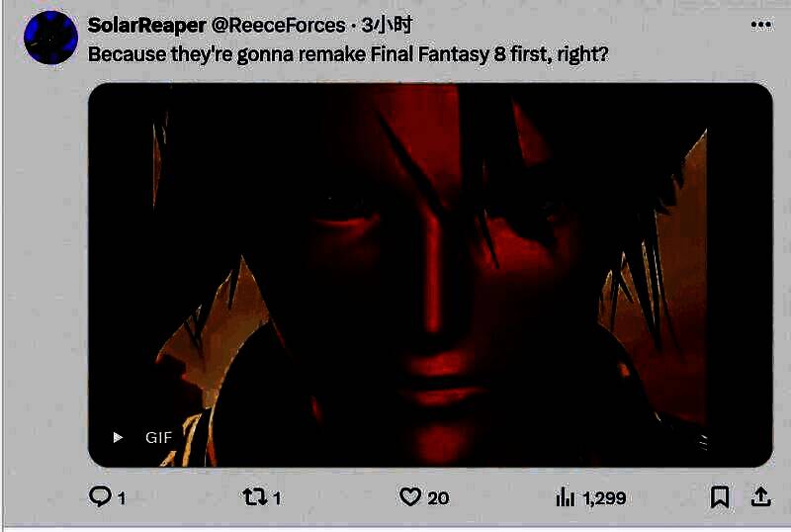The width and height of the screenshot is (791, 532).
Task: Click the 1,299 views count
Action: point(604,498)
